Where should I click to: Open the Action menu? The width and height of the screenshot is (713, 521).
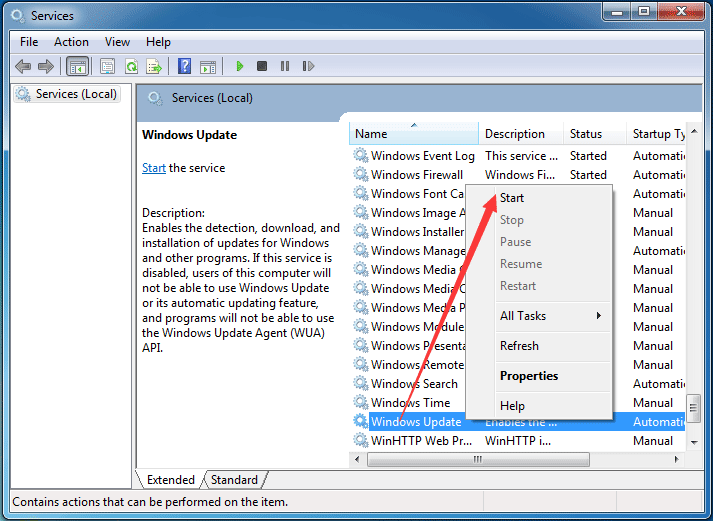pos(71,42)
